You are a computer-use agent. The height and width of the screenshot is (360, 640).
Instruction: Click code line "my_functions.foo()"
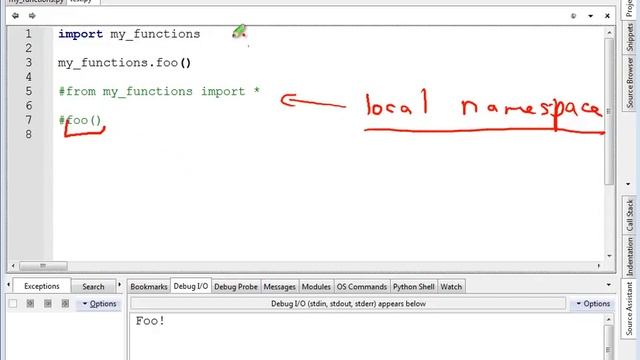click(x=124, y=63)
